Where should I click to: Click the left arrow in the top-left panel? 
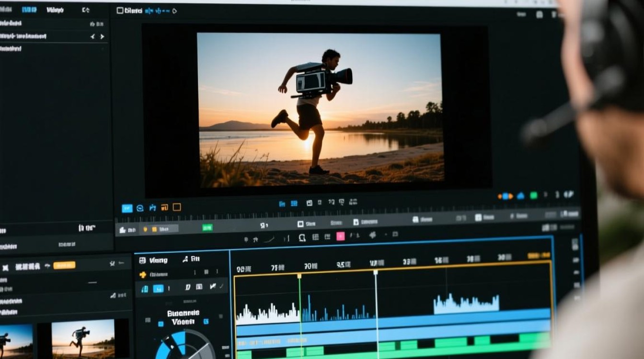92,36
